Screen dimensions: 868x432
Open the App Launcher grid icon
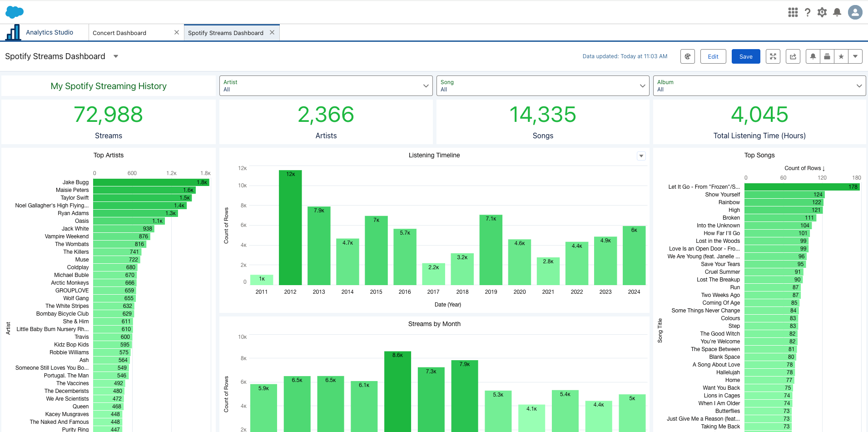(793, 12)
